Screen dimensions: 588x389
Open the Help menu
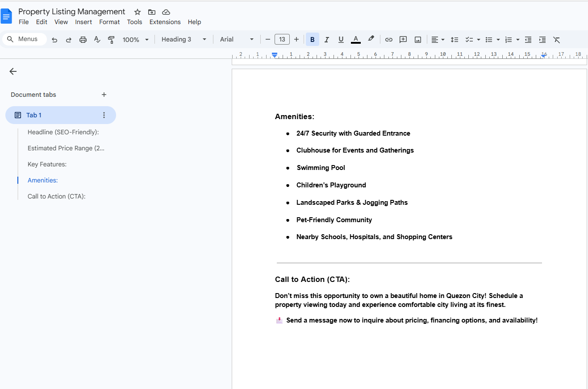click(x=194, y=22)
